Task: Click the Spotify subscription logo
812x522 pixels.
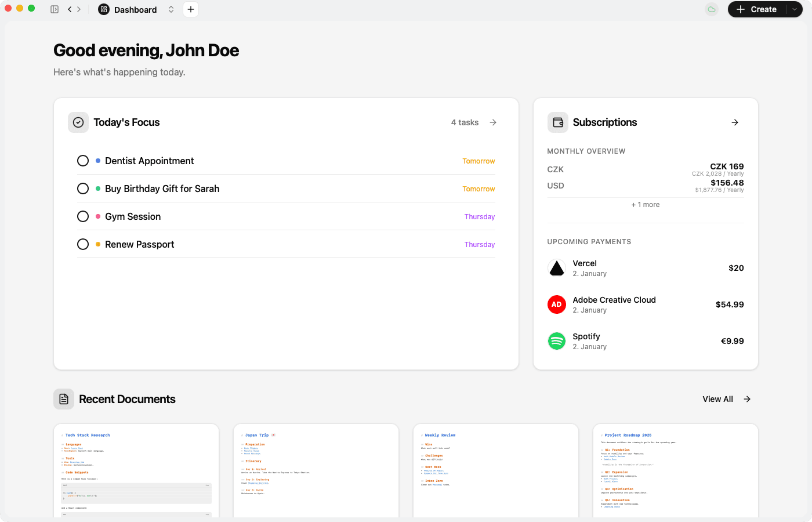Action: 556,341
